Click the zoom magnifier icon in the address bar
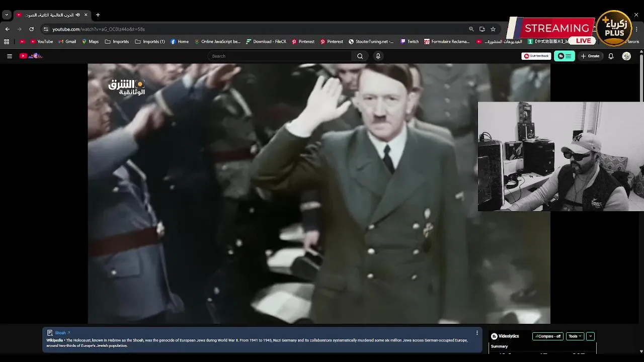644x362 pixels. click(471, 29)
